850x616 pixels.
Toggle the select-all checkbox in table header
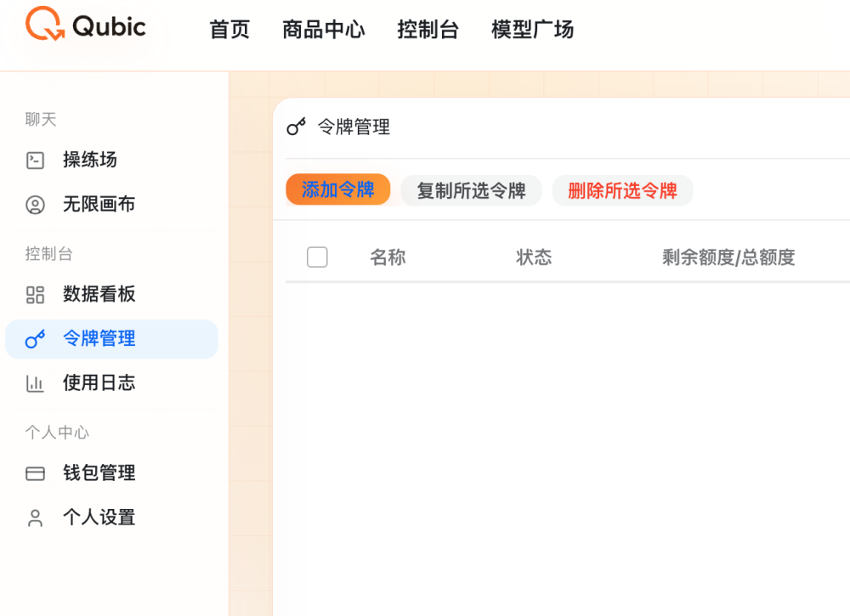pyautogui.click(x=317, y=257)
